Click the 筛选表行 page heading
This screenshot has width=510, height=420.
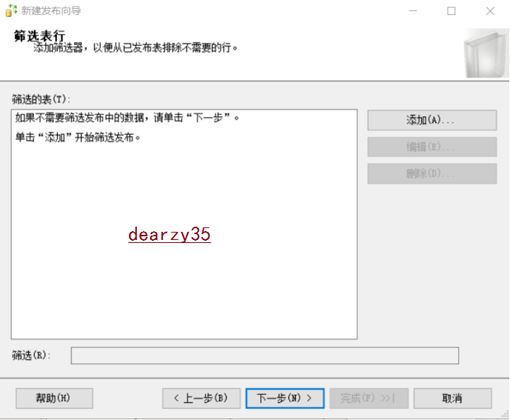pos(39,36)
